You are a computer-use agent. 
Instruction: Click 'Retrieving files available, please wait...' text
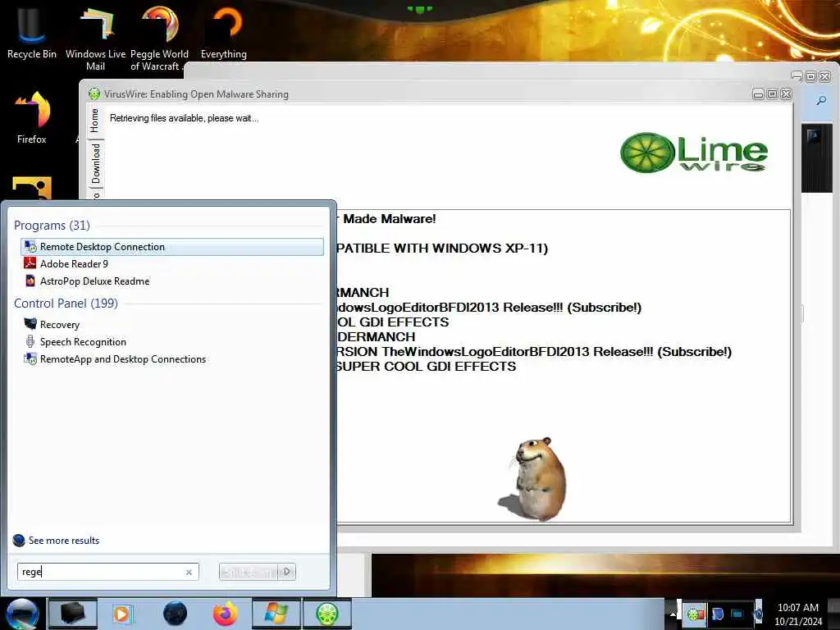(x=184, y=118)
